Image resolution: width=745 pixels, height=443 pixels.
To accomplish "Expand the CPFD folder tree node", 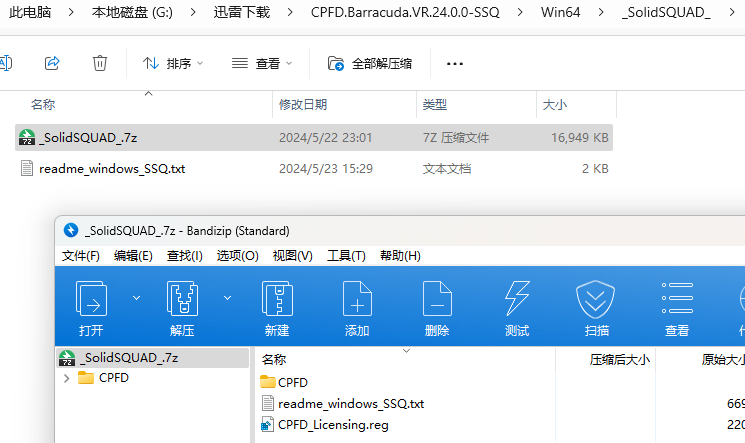I will point(67,378).
